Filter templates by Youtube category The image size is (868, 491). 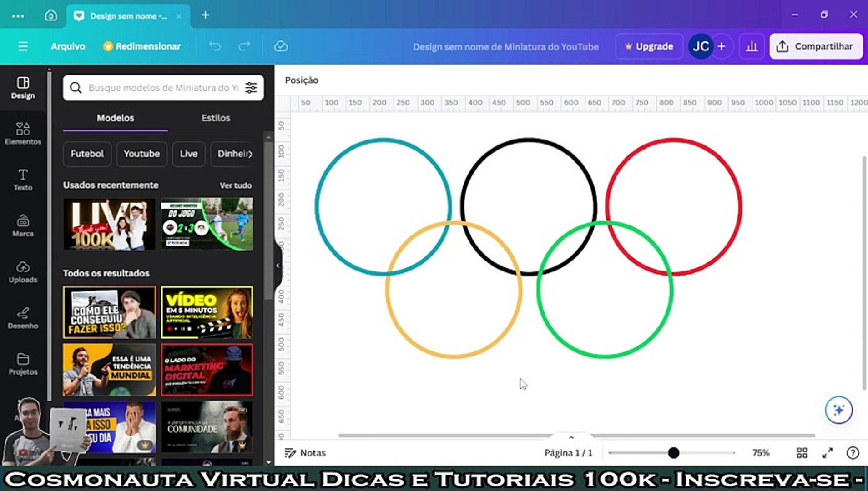[x=141, y=154]
